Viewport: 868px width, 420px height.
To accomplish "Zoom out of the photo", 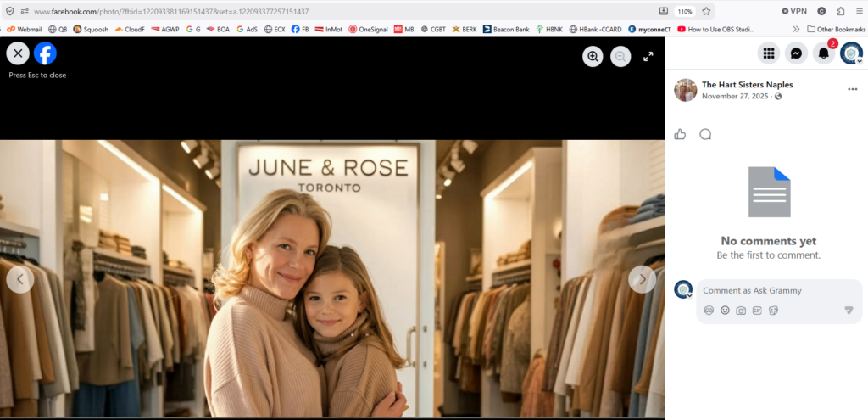I will tap(620, 57).
